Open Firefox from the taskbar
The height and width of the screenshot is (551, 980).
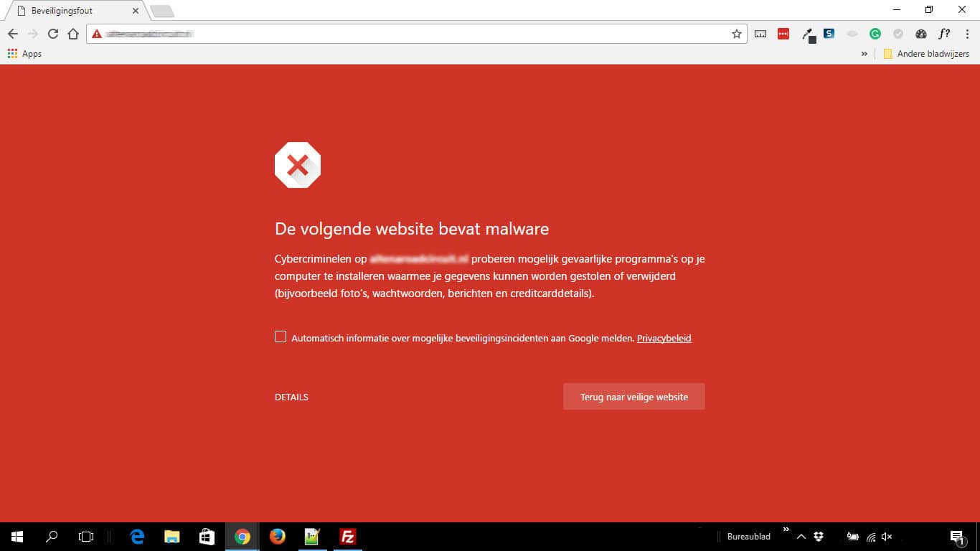tap(277, 537)
